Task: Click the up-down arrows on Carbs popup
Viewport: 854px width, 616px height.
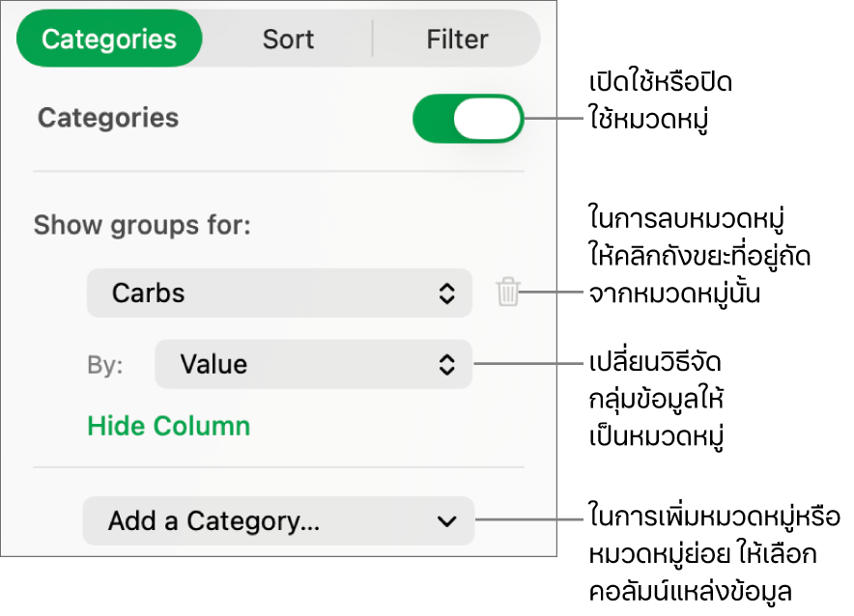Action: (x=446, y=294)
